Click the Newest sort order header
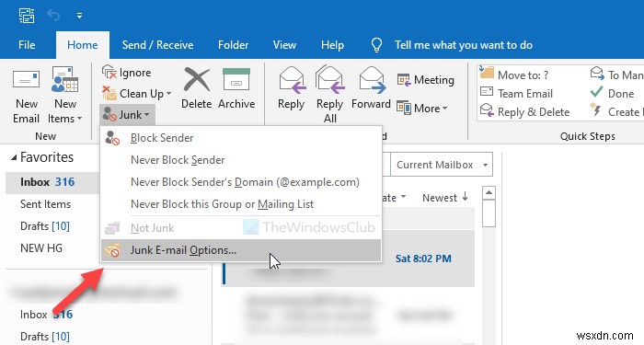This screenshot has height=345, width=644. tap(444, 198)
